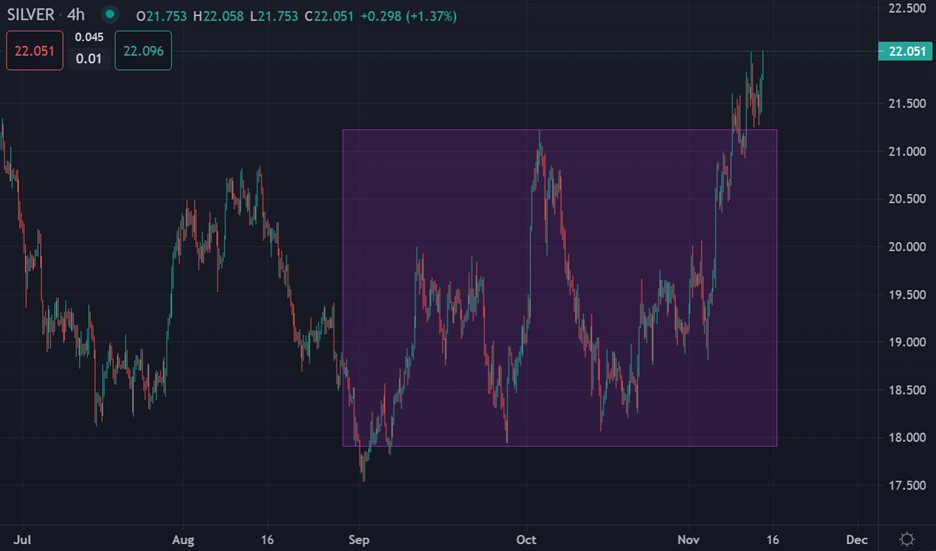This screenshot has width=936, height=551.
Task: Click the 19.500 price axis label
Action: pyautogui.click(x=907, y=294)
